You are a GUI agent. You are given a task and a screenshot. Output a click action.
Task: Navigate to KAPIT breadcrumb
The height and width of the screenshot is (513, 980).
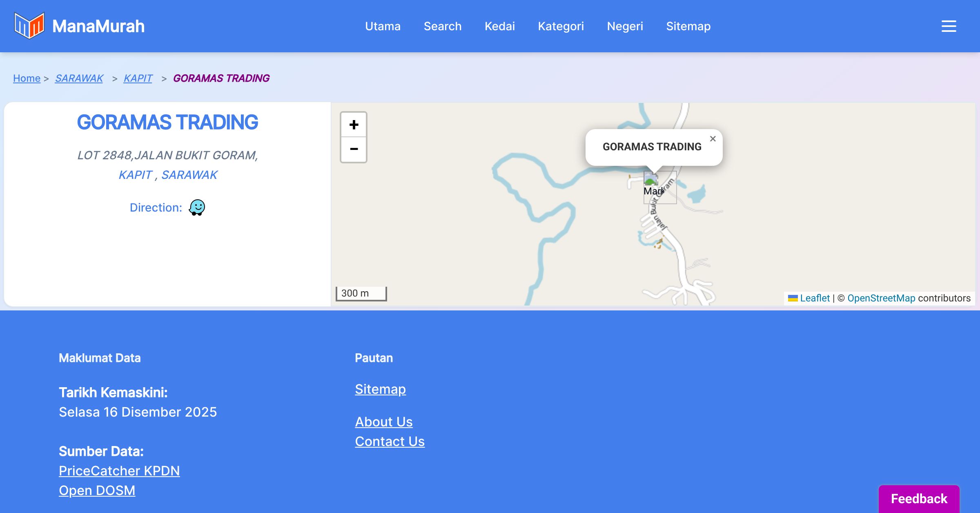coord(138,78)
